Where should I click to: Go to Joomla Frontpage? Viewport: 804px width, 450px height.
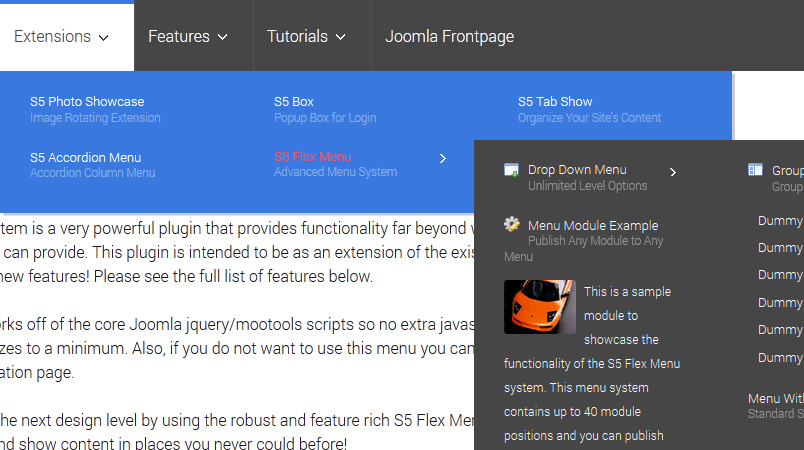(x=449, y=36)
